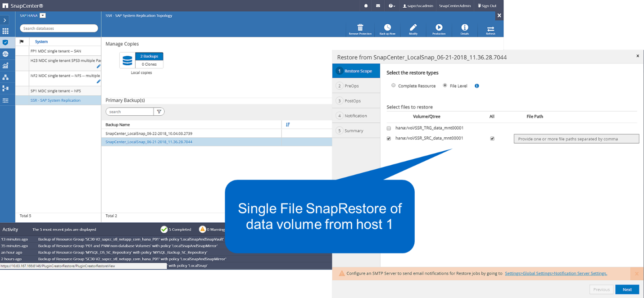Click the Production play icon
The image size is (644, 298).
(x=439, y=28)
